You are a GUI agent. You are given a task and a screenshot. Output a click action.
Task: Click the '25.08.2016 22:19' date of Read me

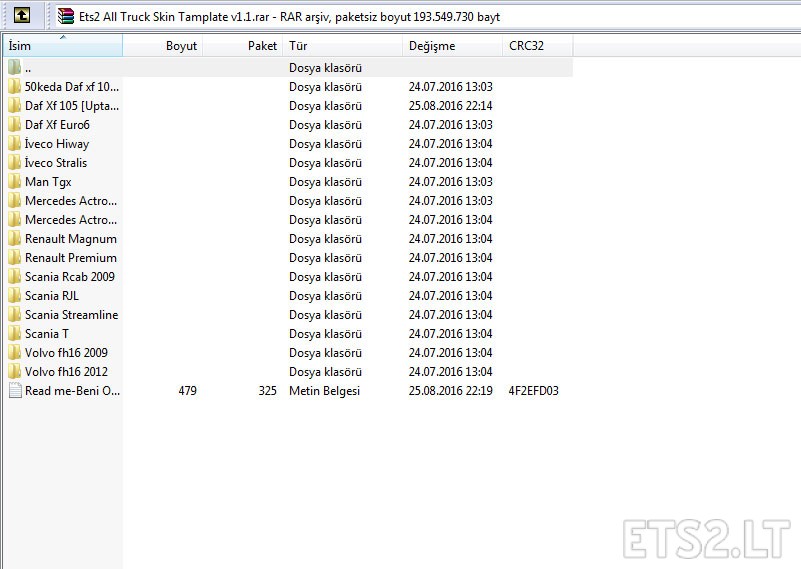click(451, 390)
